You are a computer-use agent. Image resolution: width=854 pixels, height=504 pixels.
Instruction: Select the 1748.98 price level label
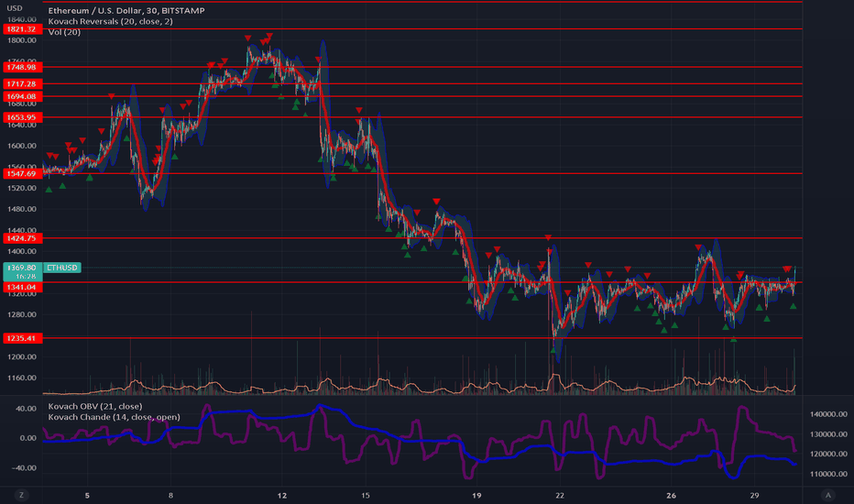click(22, 67)
